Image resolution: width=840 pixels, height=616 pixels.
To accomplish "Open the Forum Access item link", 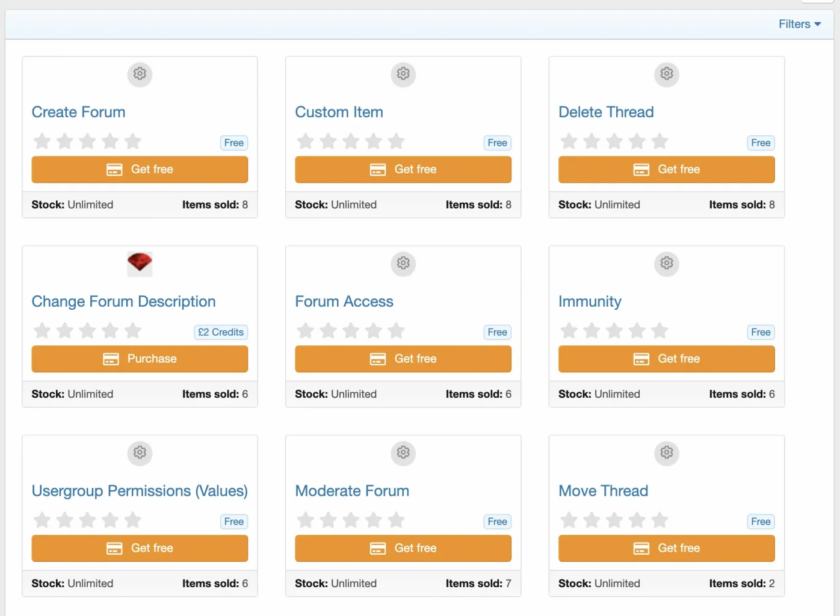I will pyautogui.click(x=344, y=301).
